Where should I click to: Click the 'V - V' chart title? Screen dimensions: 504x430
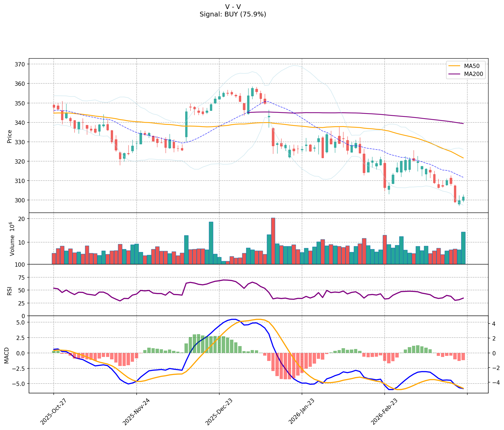pos(233,7)
